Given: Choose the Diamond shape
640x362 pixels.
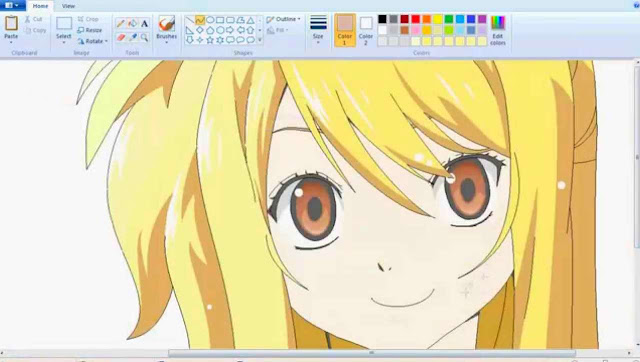Looking at the screenshot, I should (200, 30).
